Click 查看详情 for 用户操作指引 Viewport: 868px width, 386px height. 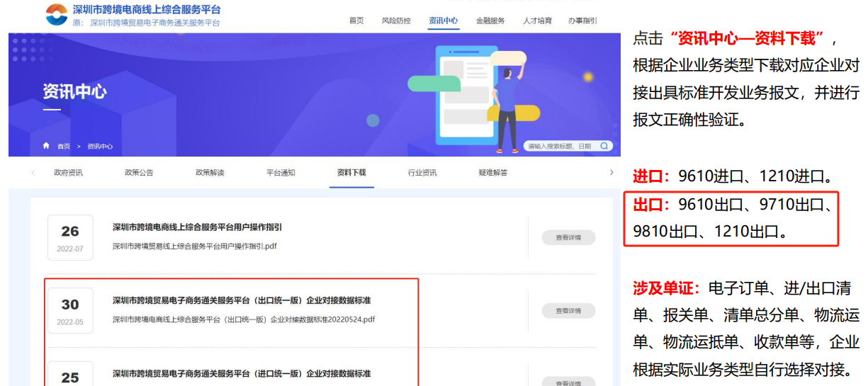pyautogui.click(x=568, y=238)
